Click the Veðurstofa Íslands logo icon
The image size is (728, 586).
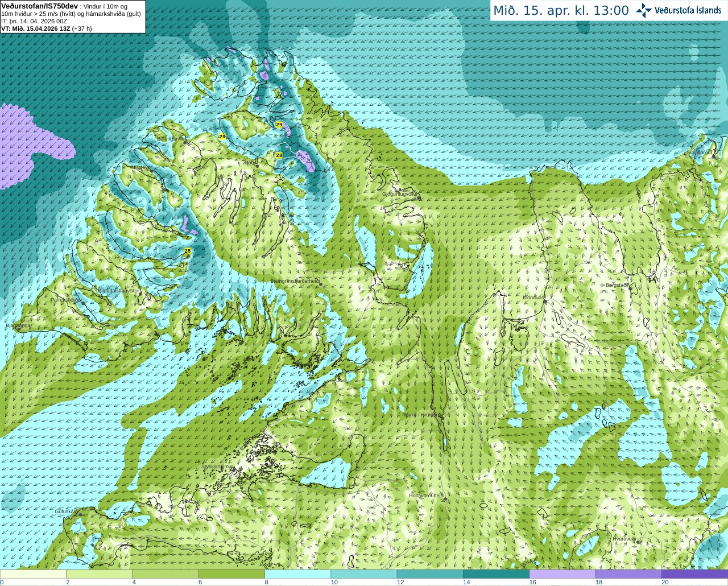pos(644,10)
